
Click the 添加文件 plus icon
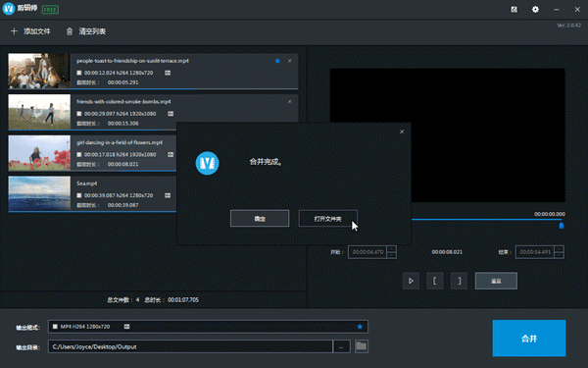click(x=14, y=31)
